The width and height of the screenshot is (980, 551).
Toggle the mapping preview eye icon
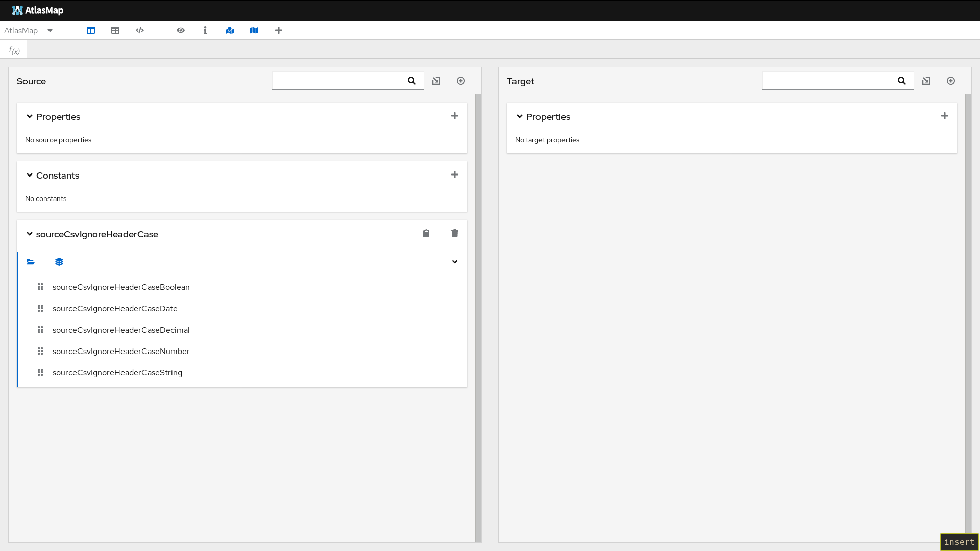[x=181, y=30]
